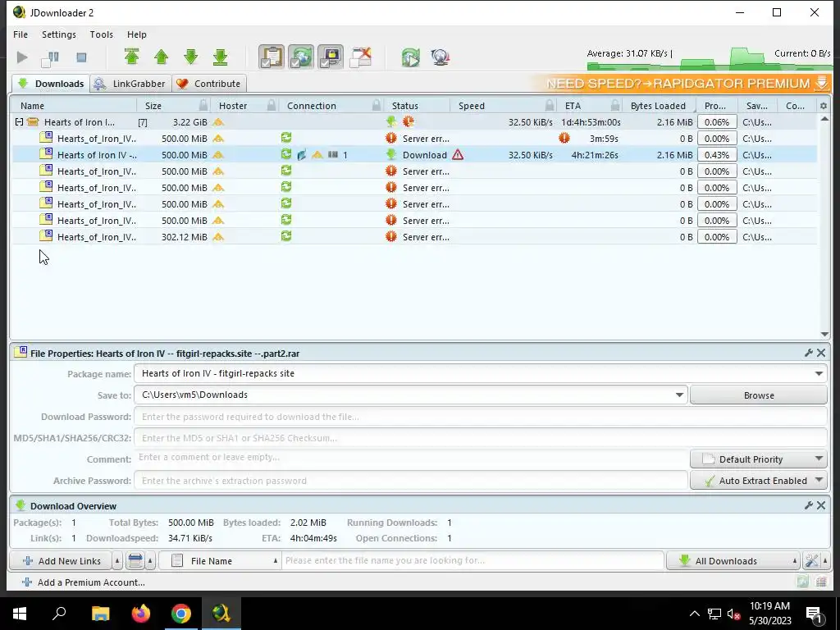Click the muted volume tray icon

(x=734, y=614)
